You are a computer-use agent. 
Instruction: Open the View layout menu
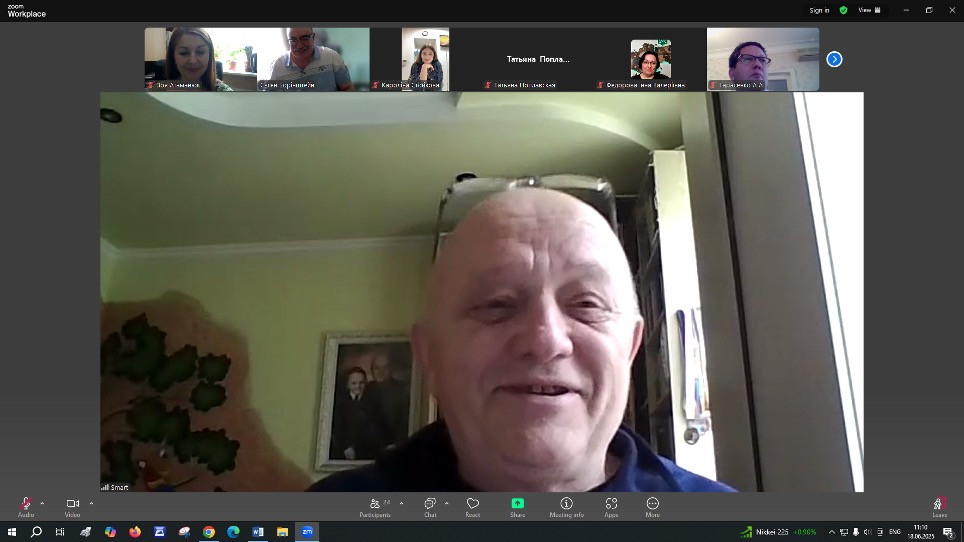pos(869,10)
